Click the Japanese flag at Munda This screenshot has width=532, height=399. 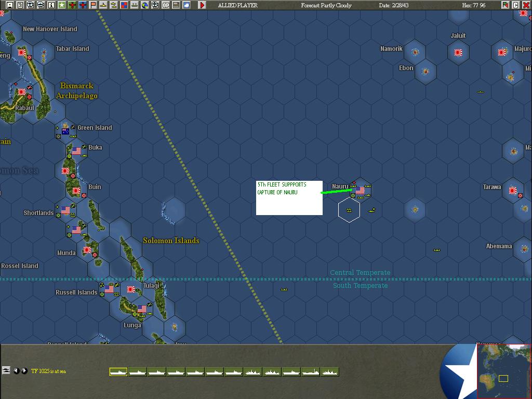coord(87,250)
